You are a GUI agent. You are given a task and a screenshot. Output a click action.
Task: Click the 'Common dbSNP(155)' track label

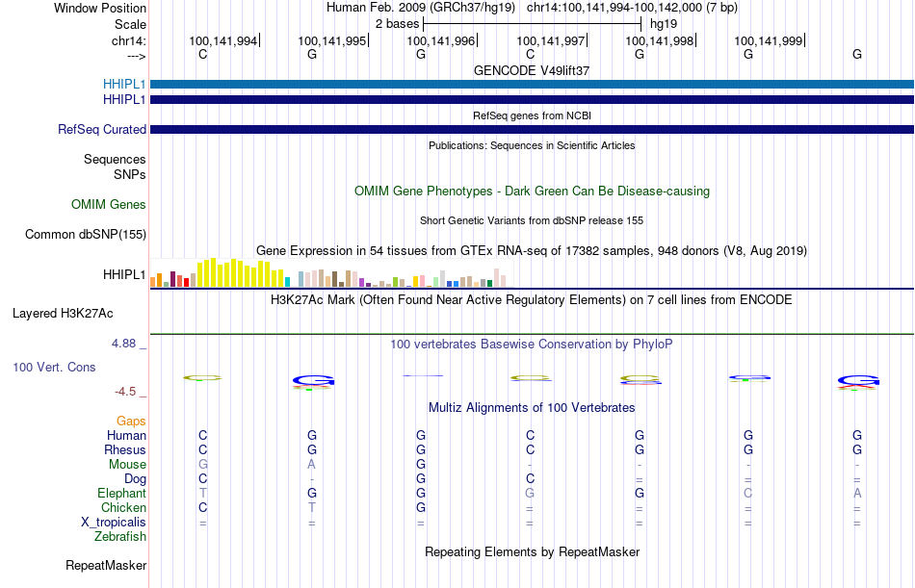(86, 235)
